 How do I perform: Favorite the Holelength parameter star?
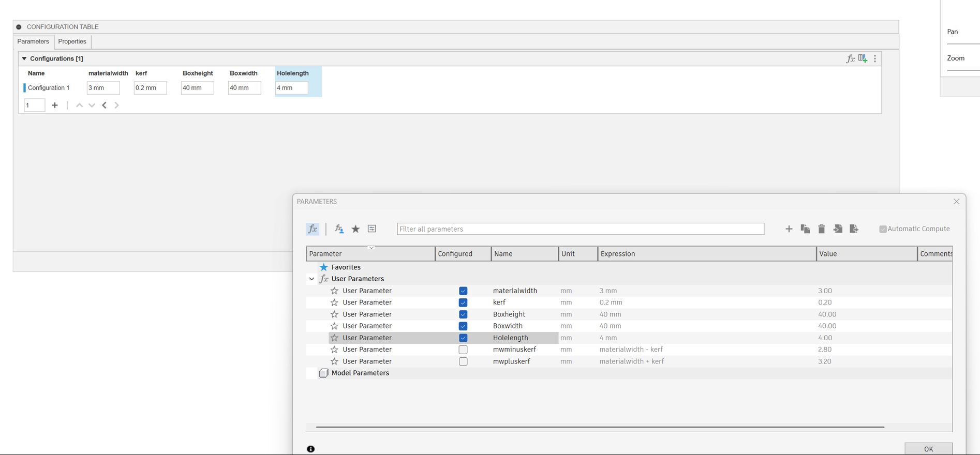point(334,338)
